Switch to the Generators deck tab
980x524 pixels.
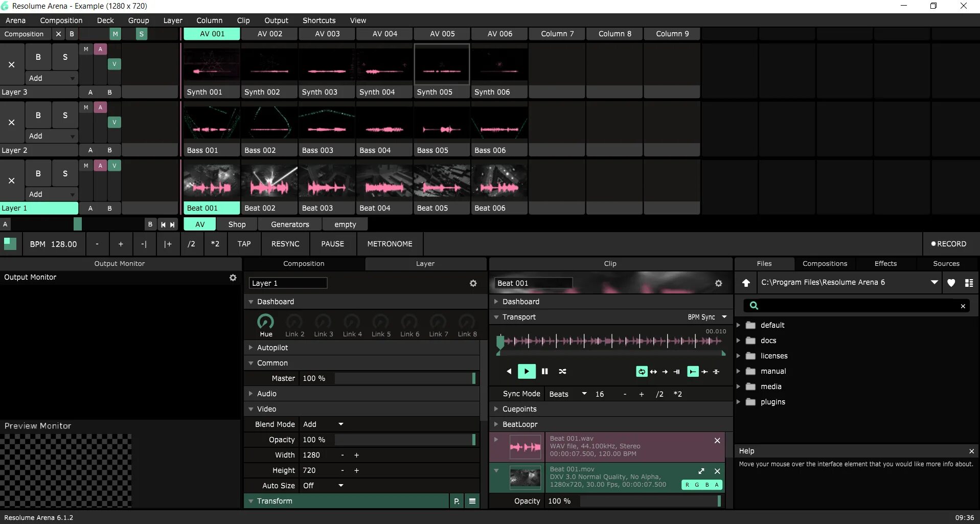(x=290, y=224)
